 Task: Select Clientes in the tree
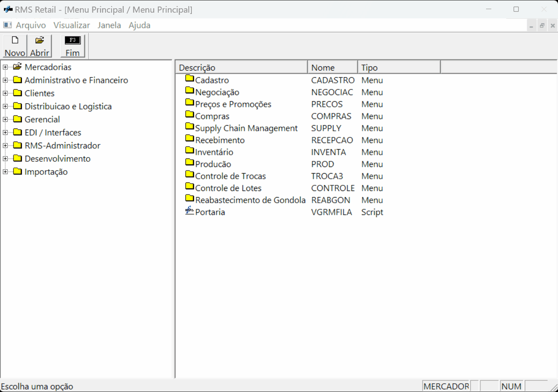[x=40, y=93]
